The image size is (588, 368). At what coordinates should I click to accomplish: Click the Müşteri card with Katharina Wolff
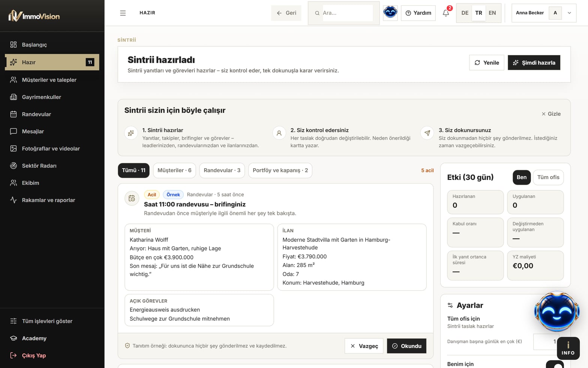coord(199,257)
